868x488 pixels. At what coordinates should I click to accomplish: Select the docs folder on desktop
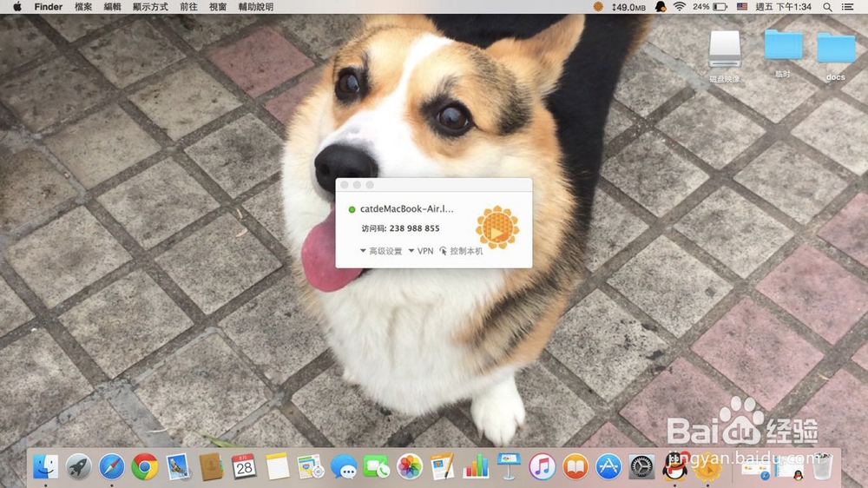tap(835, 56)
